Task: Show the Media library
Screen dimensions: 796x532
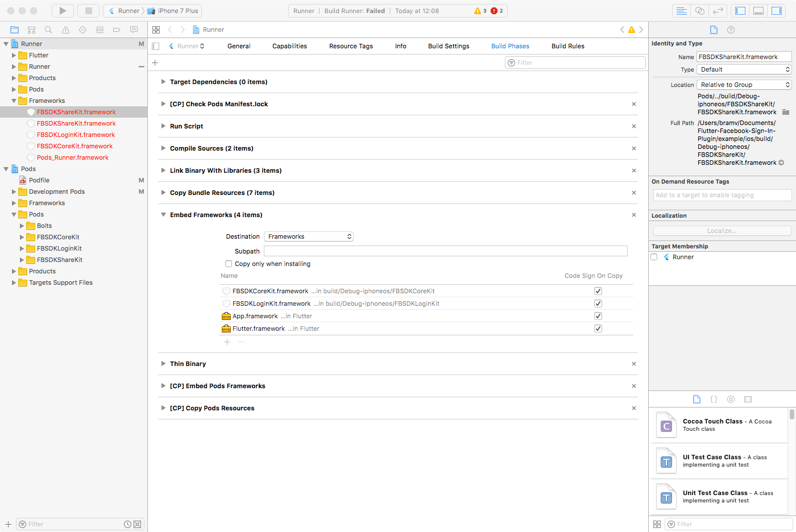Action: (748, 399)
